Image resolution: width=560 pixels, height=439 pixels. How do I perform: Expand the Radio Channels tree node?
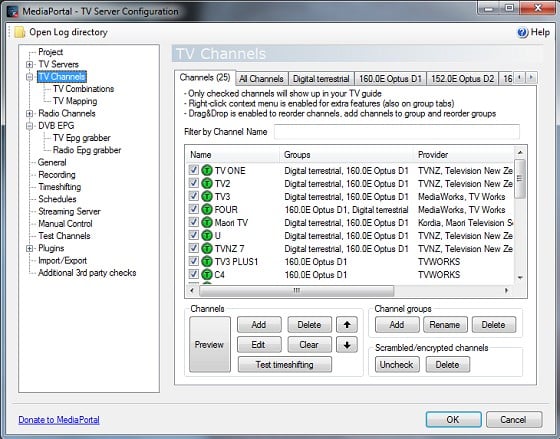30,114
